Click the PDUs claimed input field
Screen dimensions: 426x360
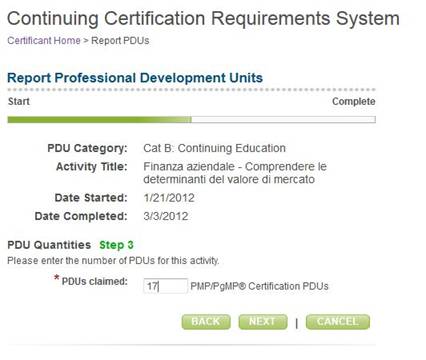pyautogui.click(x=166, y=286)
